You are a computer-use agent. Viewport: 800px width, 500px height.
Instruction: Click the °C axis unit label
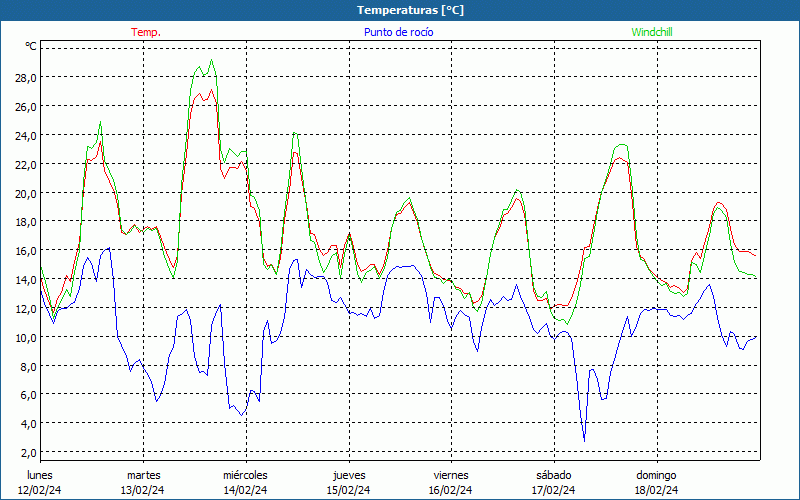click(31, 46)
